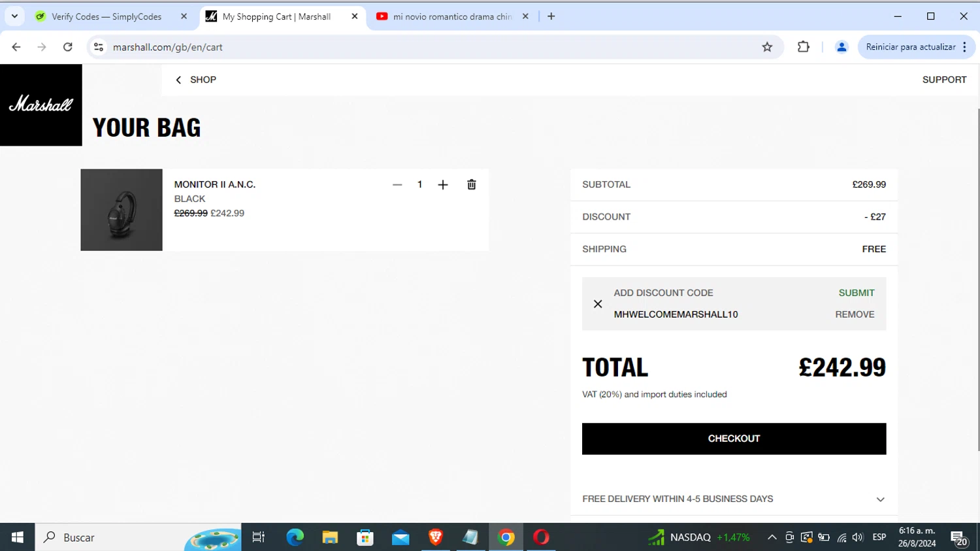Open network settings tray icon
The height and width of the screenshot is (551, 980).
click(841, 538)
